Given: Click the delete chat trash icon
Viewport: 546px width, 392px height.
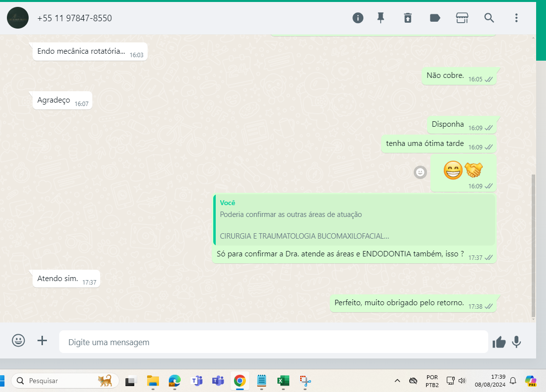Looking at the screenshot, I should pyautogui.click(x=408, y=18).
